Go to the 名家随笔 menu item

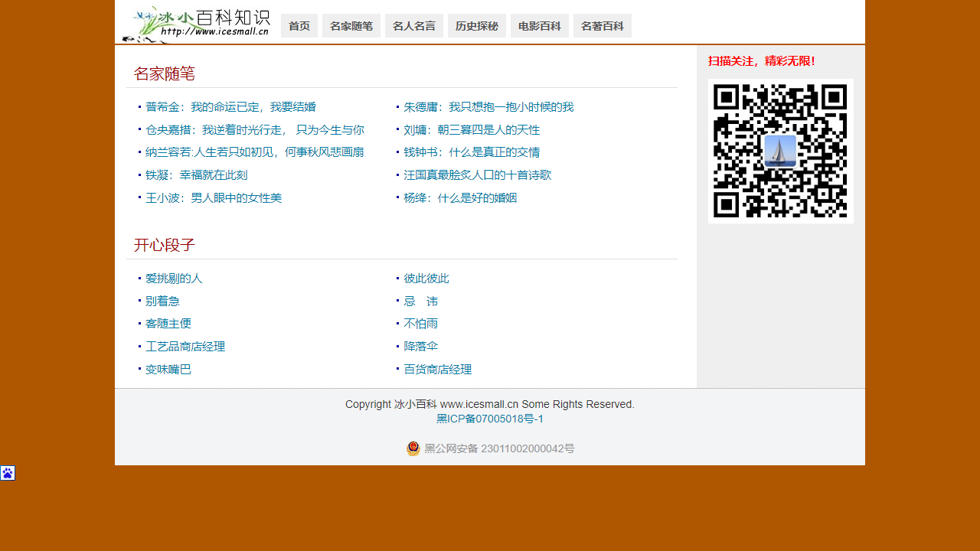click(x=351, y=26)
